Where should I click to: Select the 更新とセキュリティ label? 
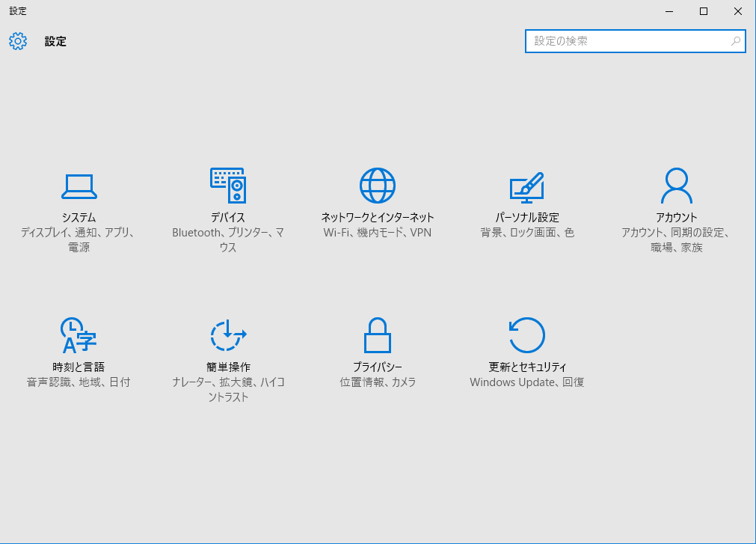(x=527, y=367)
